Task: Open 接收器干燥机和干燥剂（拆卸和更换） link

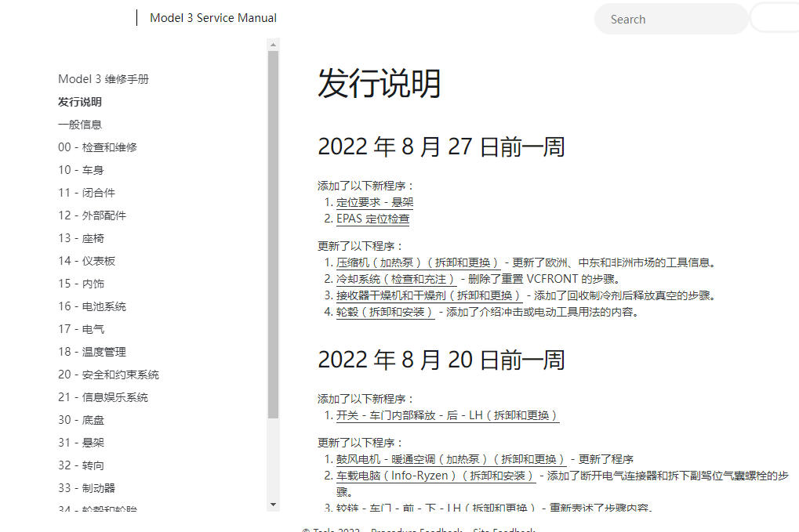Action: (x=429, y=295)
